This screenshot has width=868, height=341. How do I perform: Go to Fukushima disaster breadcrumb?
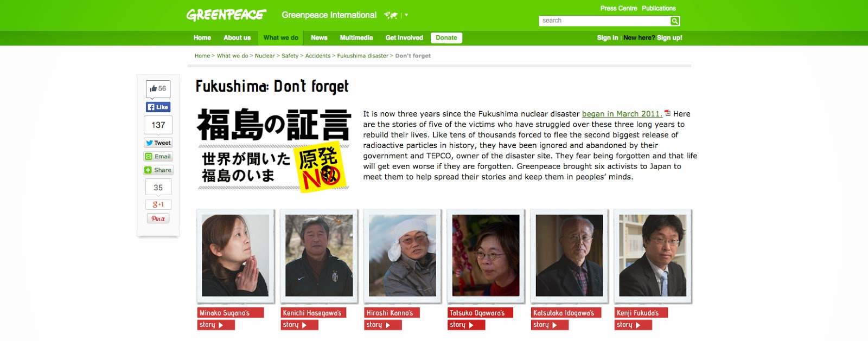(362, 56)
